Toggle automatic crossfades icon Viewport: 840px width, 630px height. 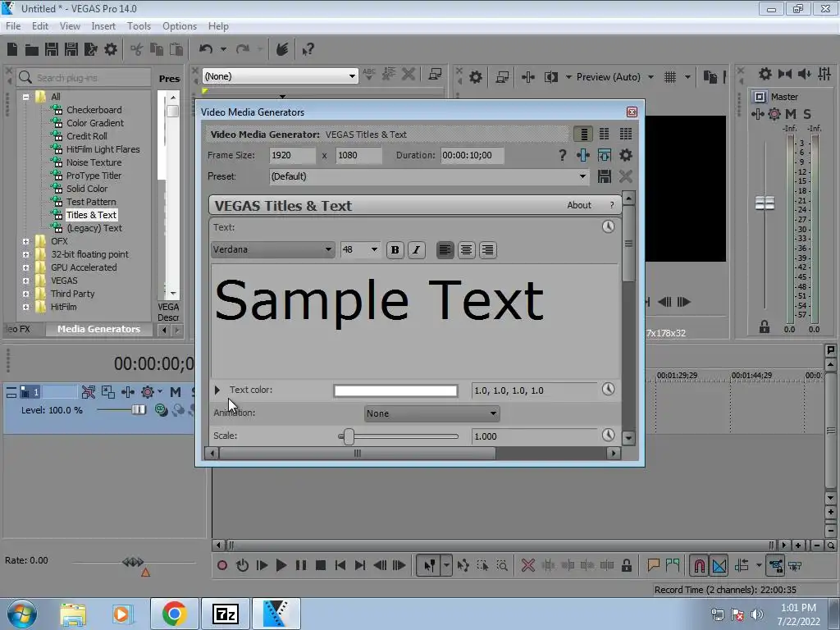719,566
